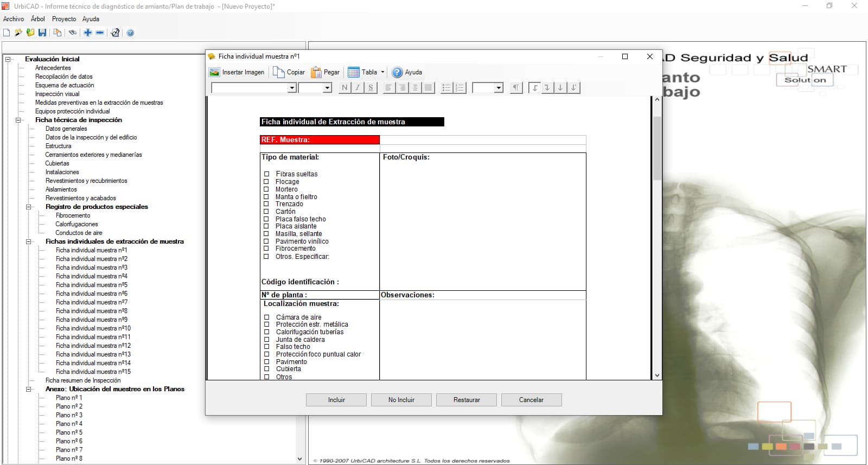Click the blue minus remove icon
This screenshot has height=465, width=868.
click(100, 33)
